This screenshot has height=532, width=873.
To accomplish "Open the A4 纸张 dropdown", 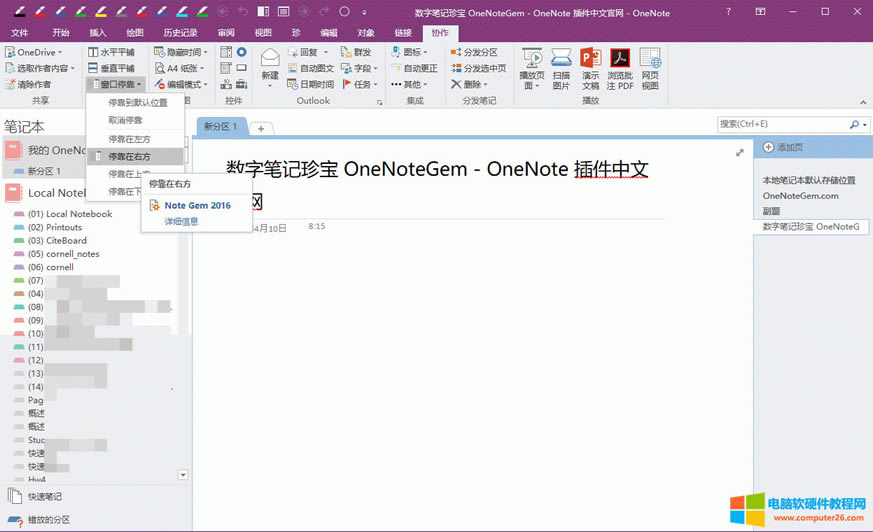I will click(180, 68).
